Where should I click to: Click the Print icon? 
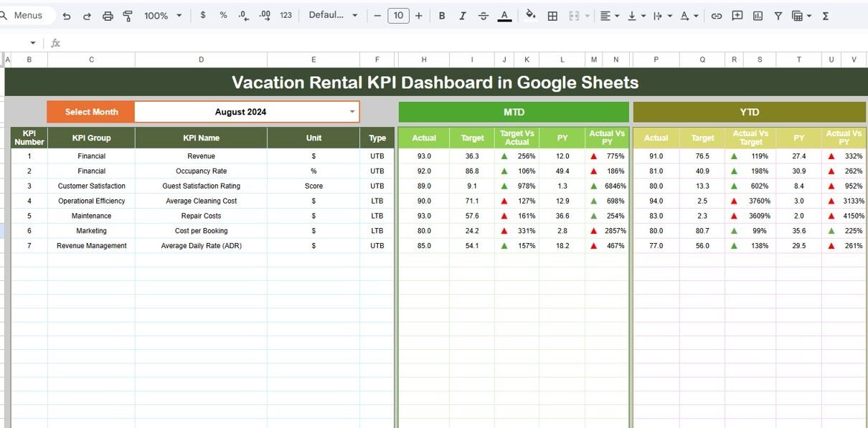(x=108, y=16)
